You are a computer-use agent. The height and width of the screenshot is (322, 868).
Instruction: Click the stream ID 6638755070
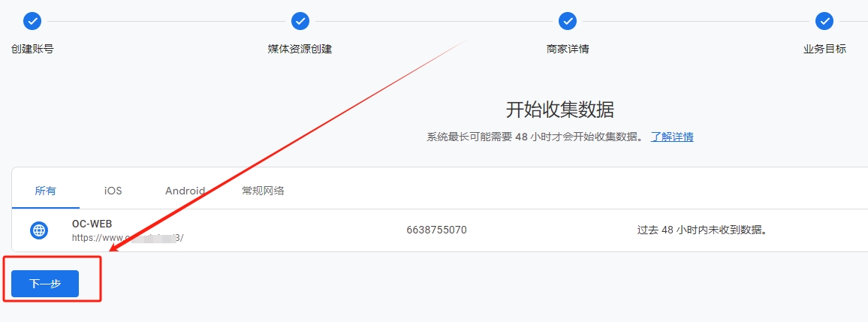pos(436,230)
